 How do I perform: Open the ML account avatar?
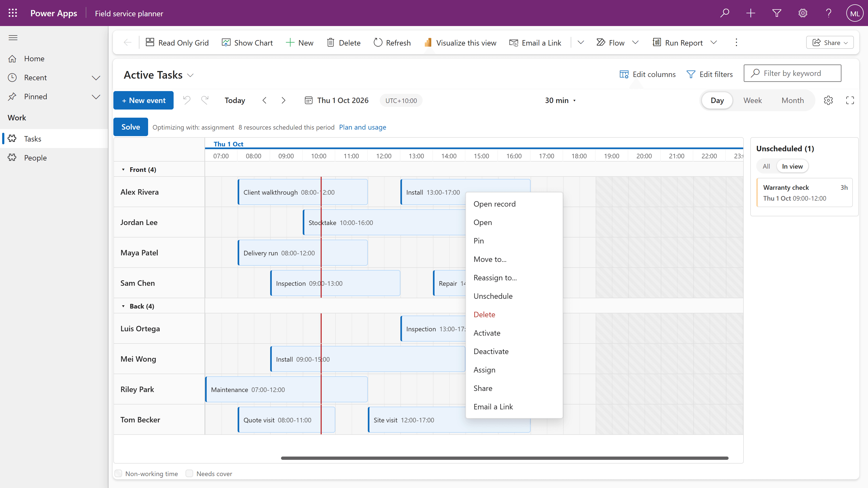(x=854, y=13)
